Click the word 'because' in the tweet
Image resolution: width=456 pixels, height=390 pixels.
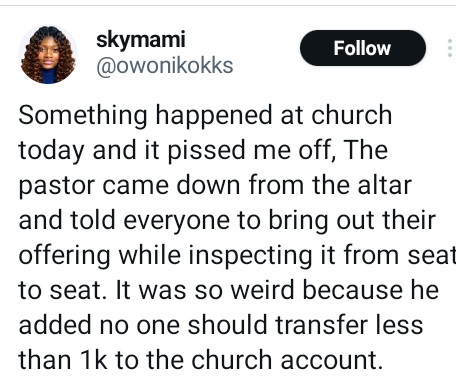coord(353,290)
